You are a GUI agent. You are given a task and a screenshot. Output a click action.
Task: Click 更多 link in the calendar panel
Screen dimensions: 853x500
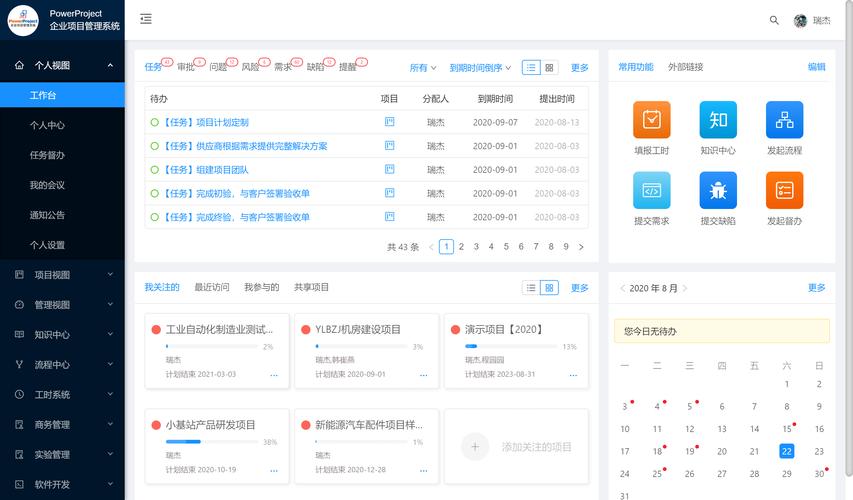pos(817,288)
